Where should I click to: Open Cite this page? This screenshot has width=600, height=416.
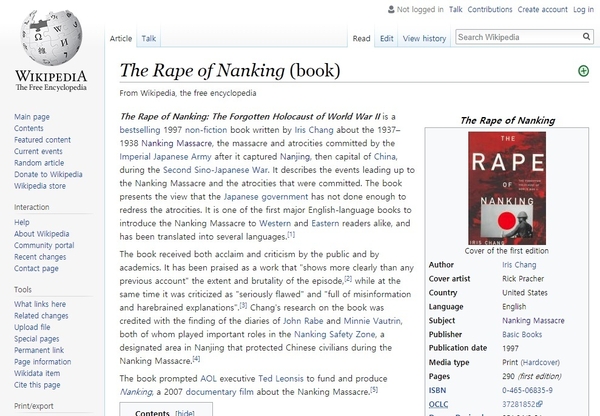(x=37, y=385)
